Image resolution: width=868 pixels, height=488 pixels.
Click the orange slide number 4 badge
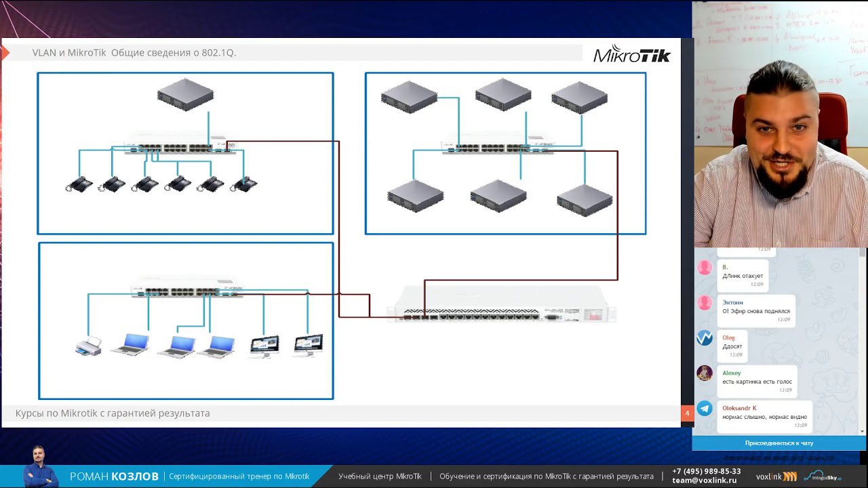click(687, 413)
